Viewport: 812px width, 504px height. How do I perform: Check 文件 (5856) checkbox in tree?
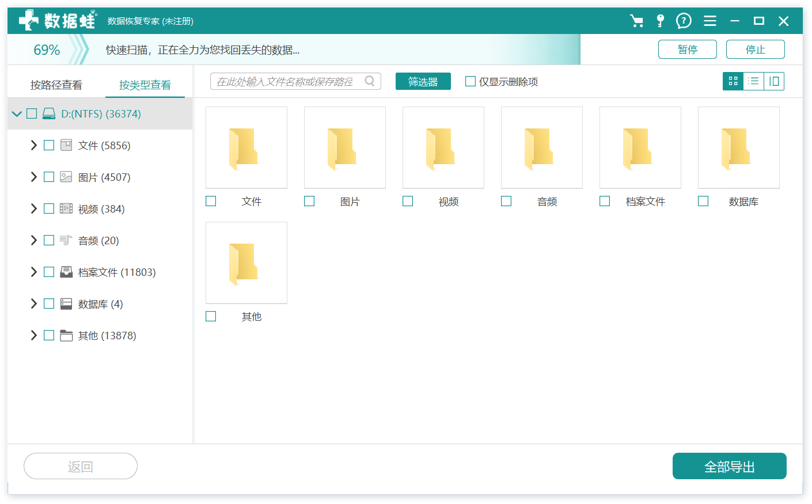pos(49,145)
